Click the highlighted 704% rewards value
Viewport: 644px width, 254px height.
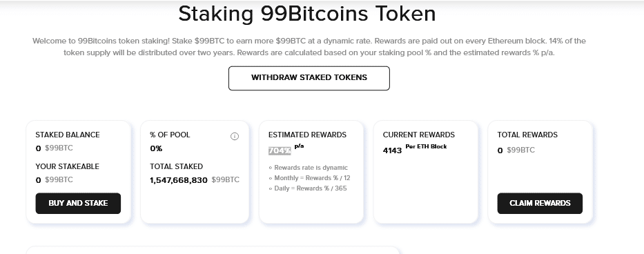click(x=280, y=151)
